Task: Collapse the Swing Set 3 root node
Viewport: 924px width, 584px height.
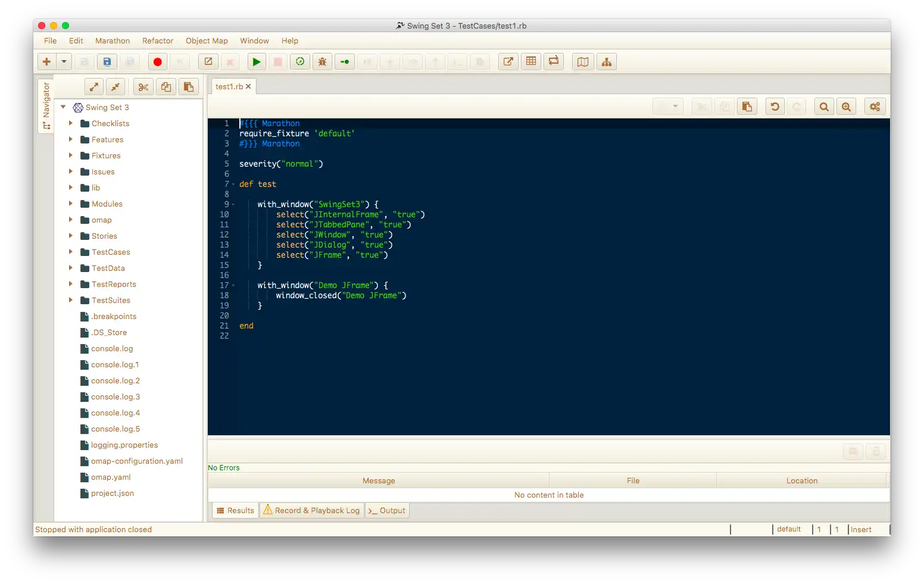Action: tap(63, 107)
